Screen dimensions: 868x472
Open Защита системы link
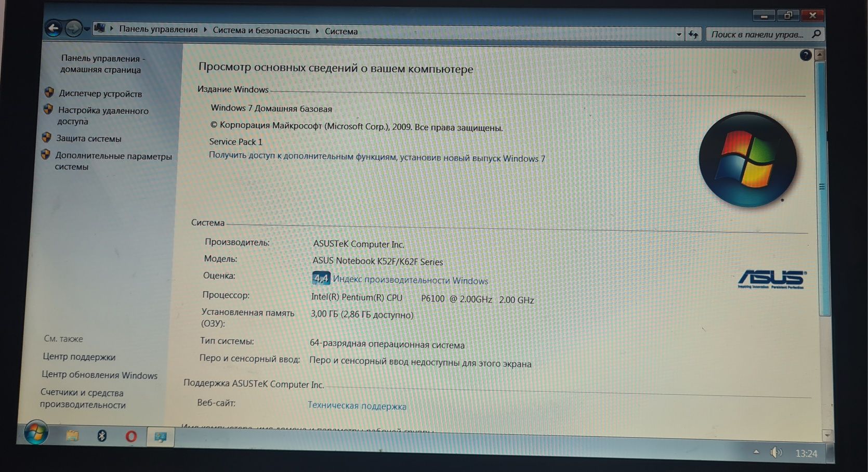point(88,139)
